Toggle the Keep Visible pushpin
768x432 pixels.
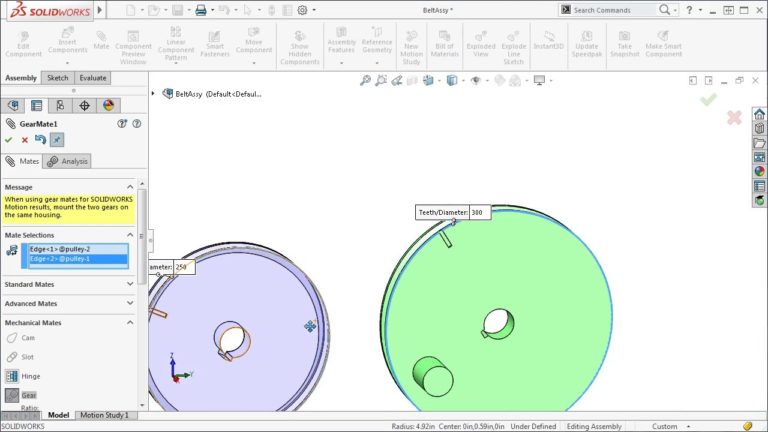click(57, 140)
